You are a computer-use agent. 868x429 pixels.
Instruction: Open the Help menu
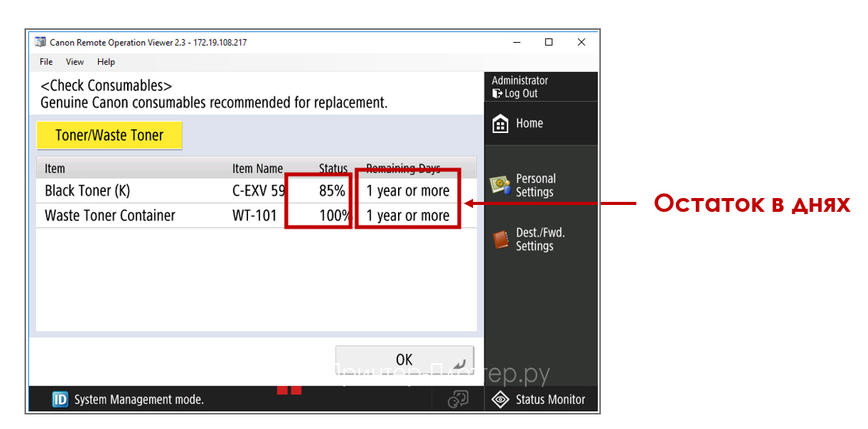point(106,62)
